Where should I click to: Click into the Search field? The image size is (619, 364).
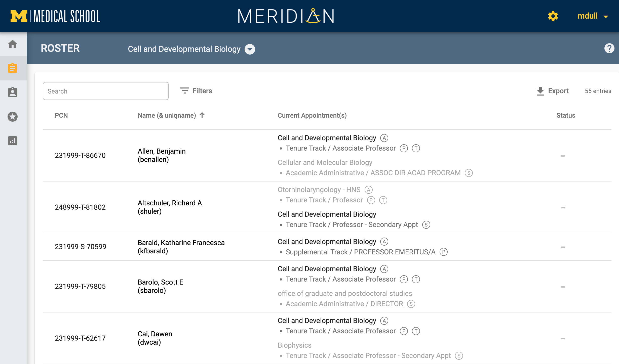106,91
